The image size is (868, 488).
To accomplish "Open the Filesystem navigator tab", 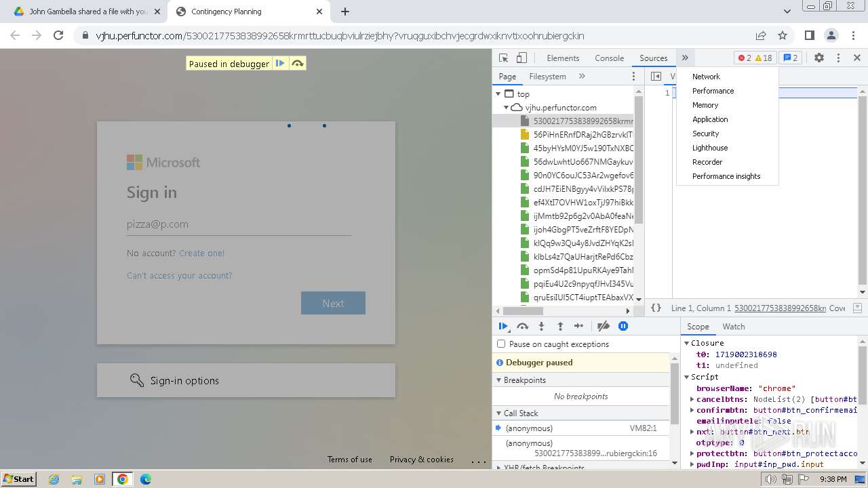I will pos(547,77).
